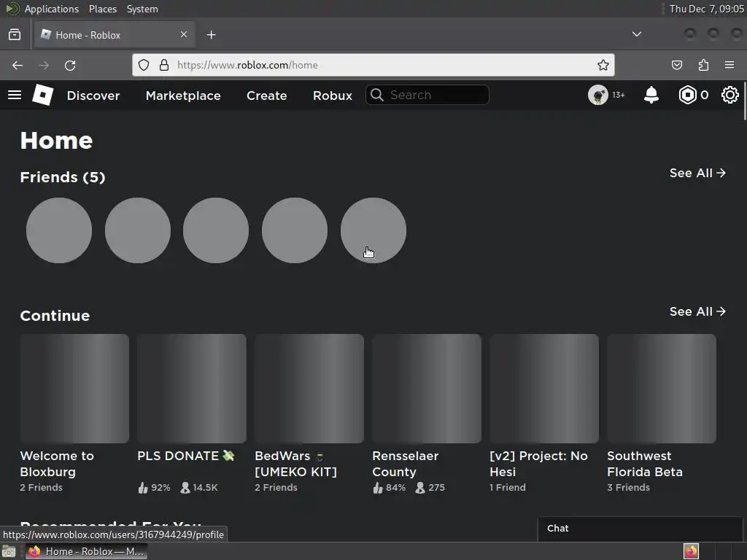The width and height of the screenshot is (747, 560).
Task: Open the third friend avatar
Action: point(216,230)
